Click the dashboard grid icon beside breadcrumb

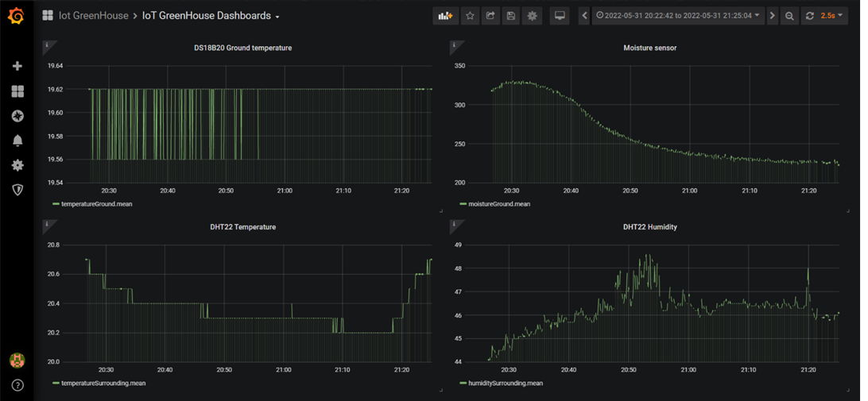point(48,16)
